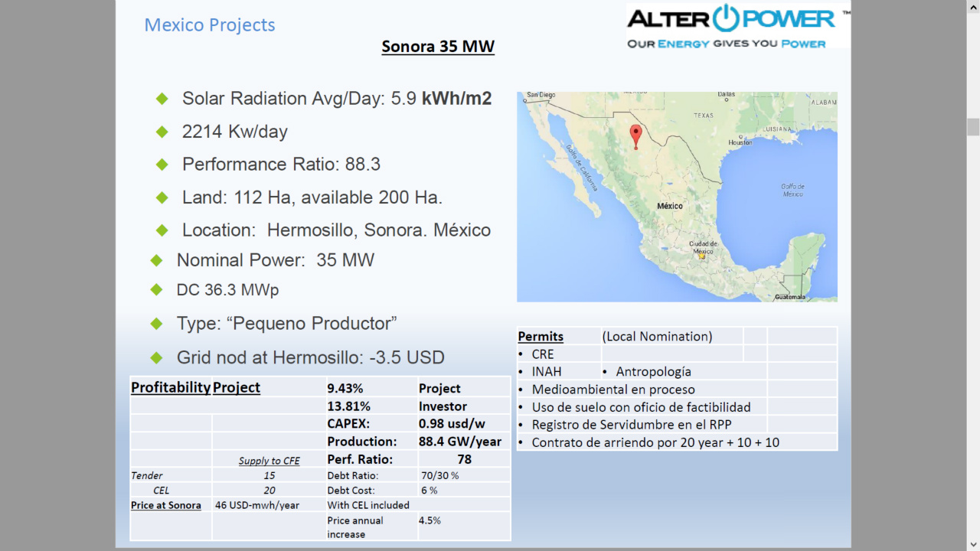Click the 'México' country label on map
The height and width of the screenshot is (551, 980).
click(670, 206)
